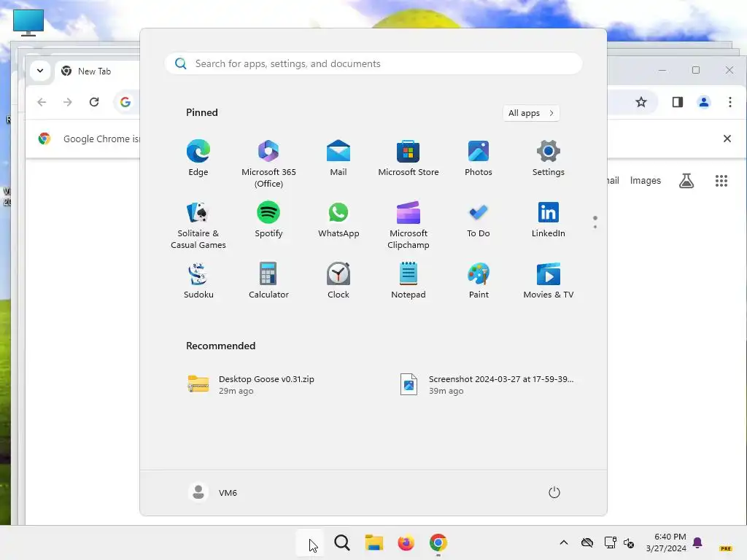Open Chrome tab search dropdown
Viewport: 747px width, 560px height.
click(x=40, y=71)
